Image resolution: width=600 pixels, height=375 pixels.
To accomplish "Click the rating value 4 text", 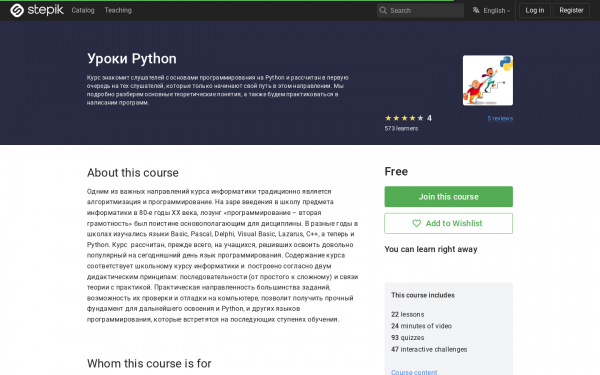I will pos(429,118).
